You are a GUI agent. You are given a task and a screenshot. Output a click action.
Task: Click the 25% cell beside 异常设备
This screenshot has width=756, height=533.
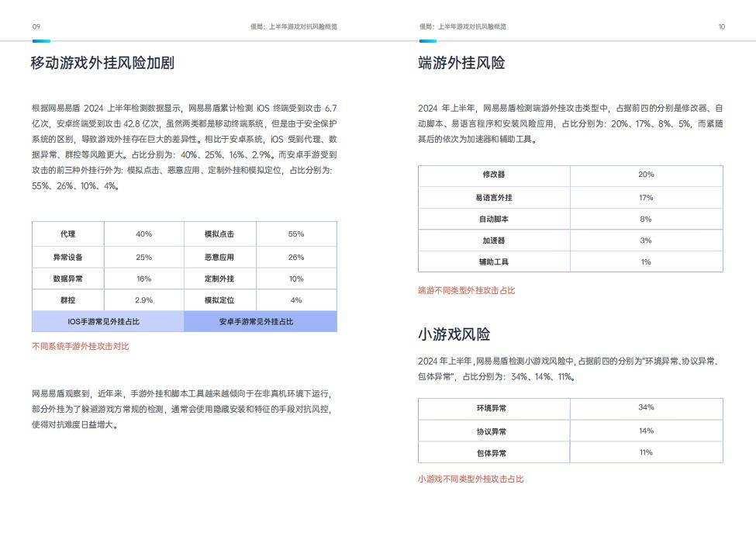pos(143,257)
